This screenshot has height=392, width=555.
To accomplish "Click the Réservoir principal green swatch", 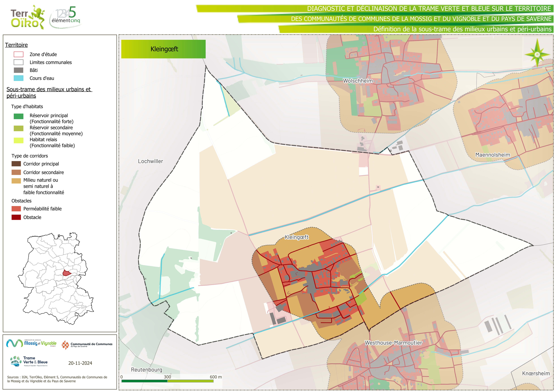I will tap(19, 116).
